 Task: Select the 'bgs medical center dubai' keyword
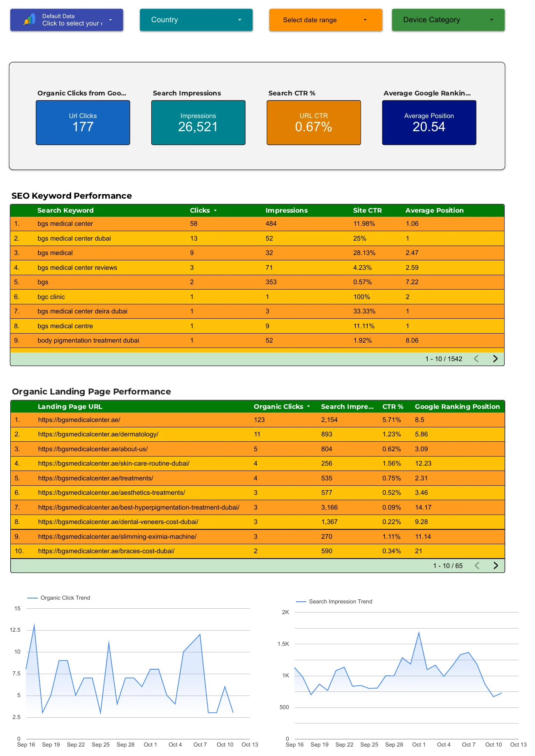pyautogui.click(x=74, y=239)
